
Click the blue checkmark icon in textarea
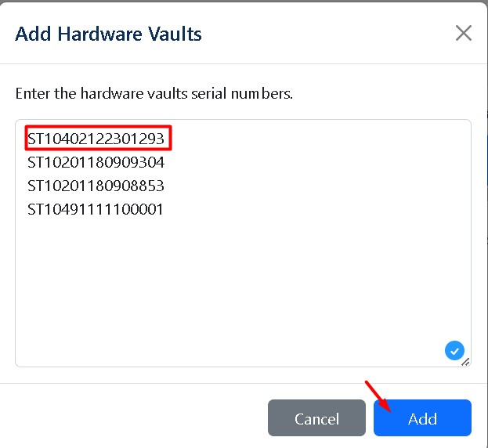454,350
